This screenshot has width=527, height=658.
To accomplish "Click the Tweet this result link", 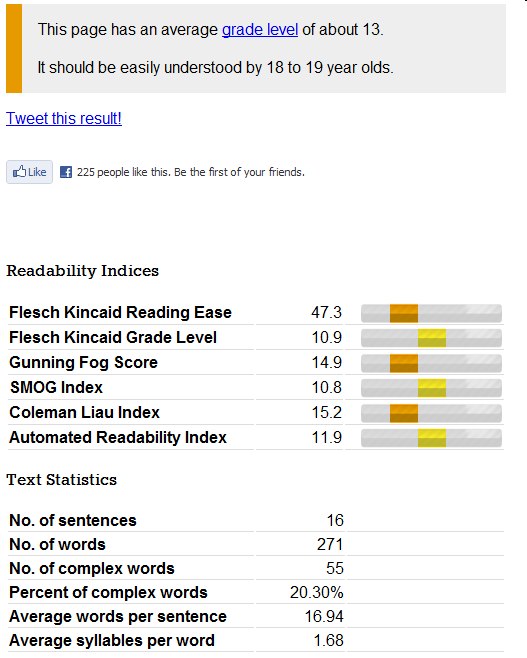I will click(64, 118).
